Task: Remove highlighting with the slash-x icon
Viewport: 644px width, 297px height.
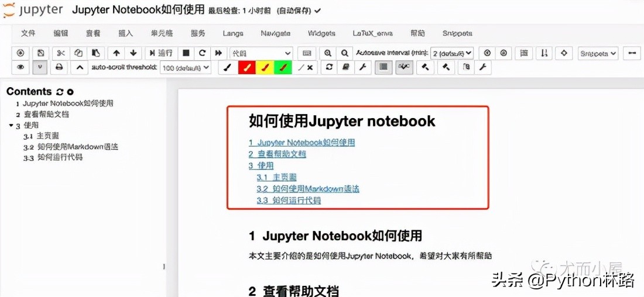Action: click(x=306, y=67)
